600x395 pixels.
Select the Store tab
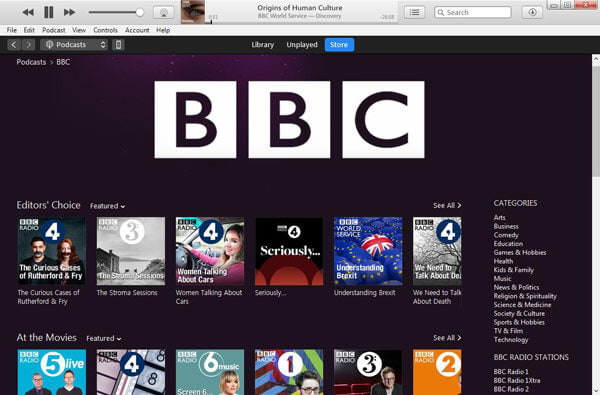tap(339, 44)
